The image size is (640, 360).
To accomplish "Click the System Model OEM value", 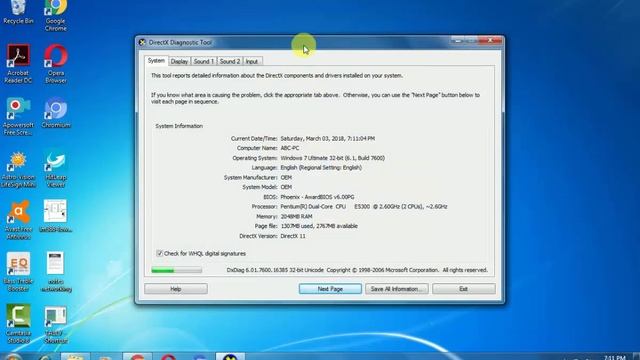I will tap(286, 187).
